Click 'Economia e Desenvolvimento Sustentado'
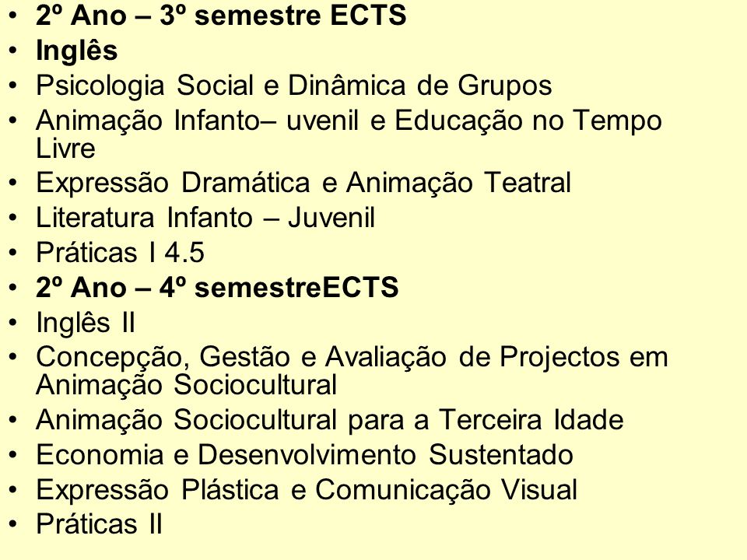The width and height of the screenshot is (747, 560). point(304,455)
